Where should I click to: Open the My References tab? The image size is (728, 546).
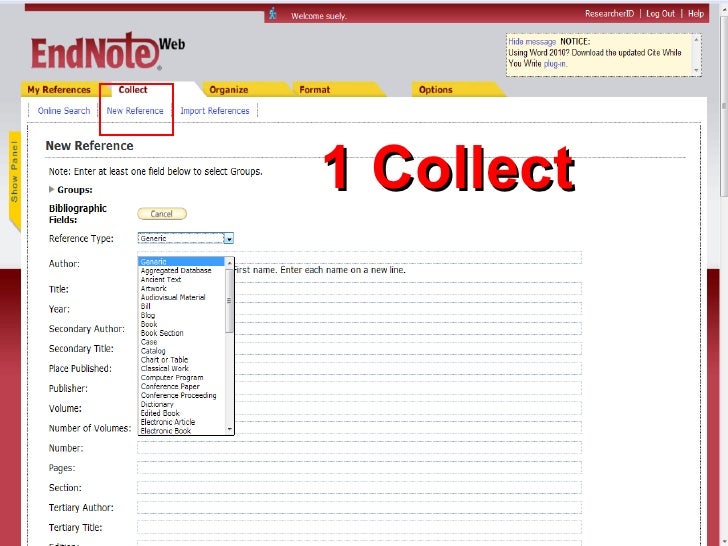pos(59,90)
